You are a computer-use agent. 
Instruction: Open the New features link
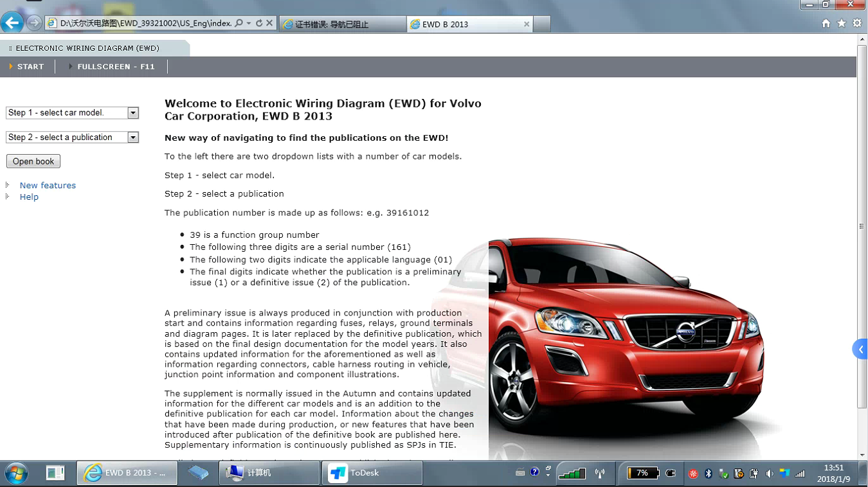coord(48,185)
